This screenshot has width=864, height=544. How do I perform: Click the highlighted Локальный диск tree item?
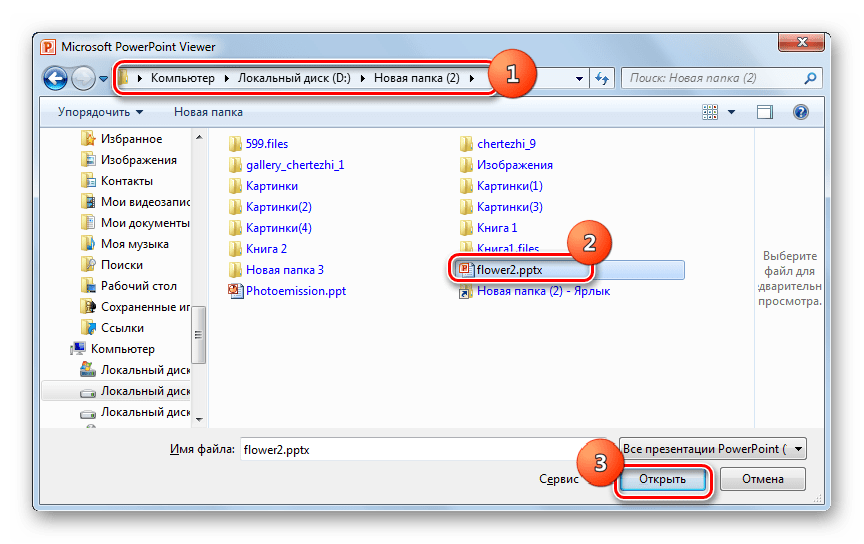116,391
